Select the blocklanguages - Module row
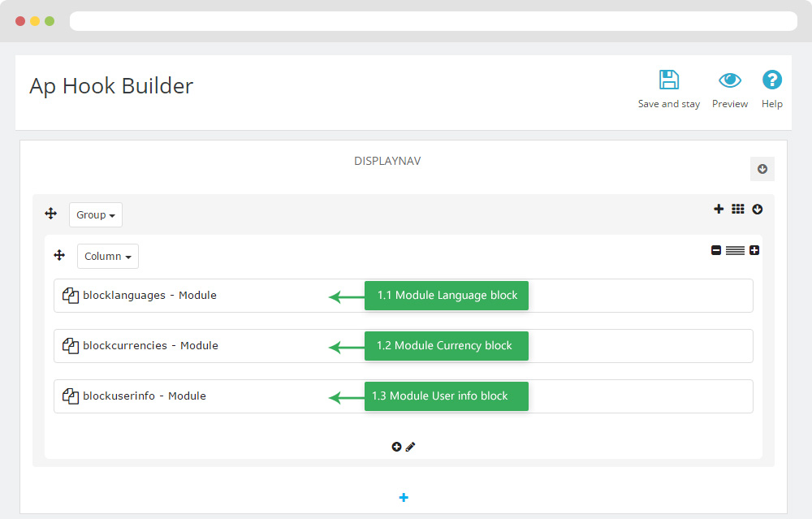This screenshot has height=519, width=812. (404, 296)
